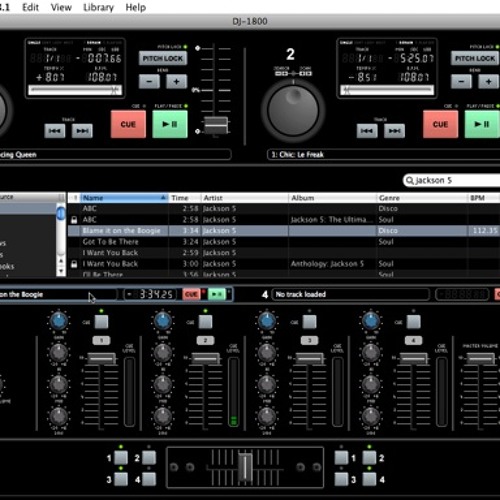Click the blue gain knob on mixer channel 2
Viewport: 500px width, 500px height.
coord(163,321)
